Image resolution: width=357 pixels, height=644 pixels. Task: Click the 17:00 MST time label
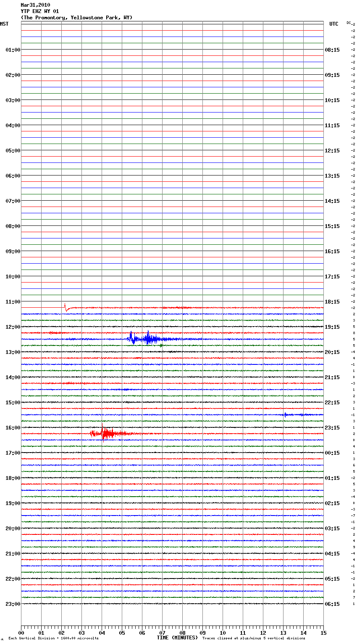(x=13, y=453)
